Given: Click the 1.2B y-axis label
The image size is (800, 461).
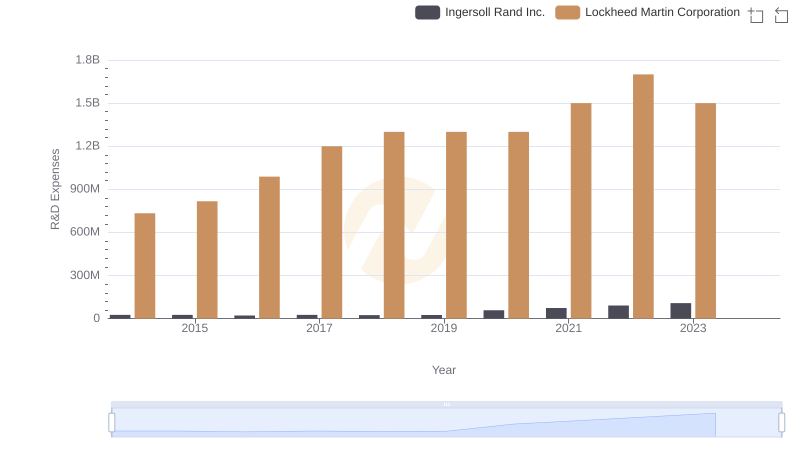Looking at the screenshot, I should click(x=88, y=146).
